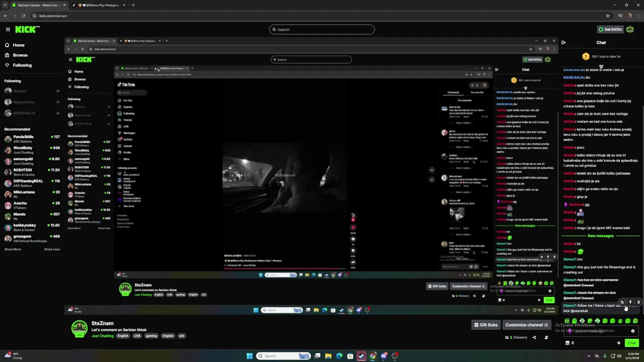Click the green KICK logo in main page header
This screenshot has width=644, height=362.
tap(26, 30)
